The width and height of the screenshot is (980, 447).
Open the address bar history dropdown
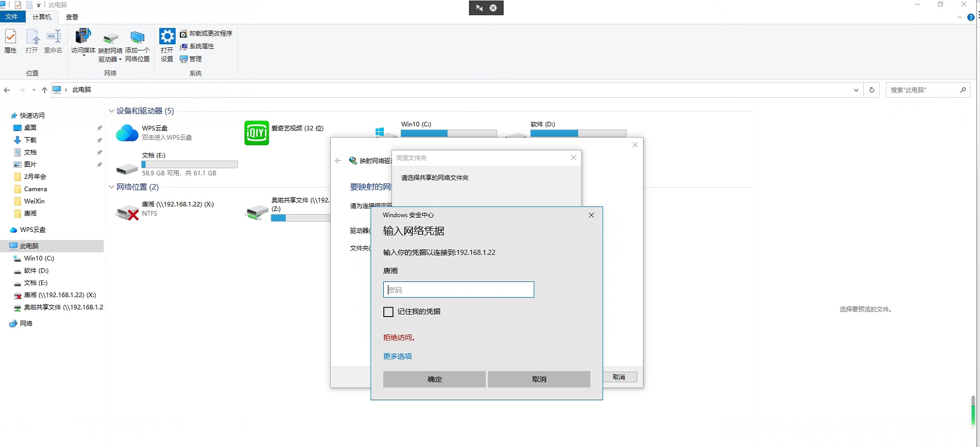pos(856,90)
